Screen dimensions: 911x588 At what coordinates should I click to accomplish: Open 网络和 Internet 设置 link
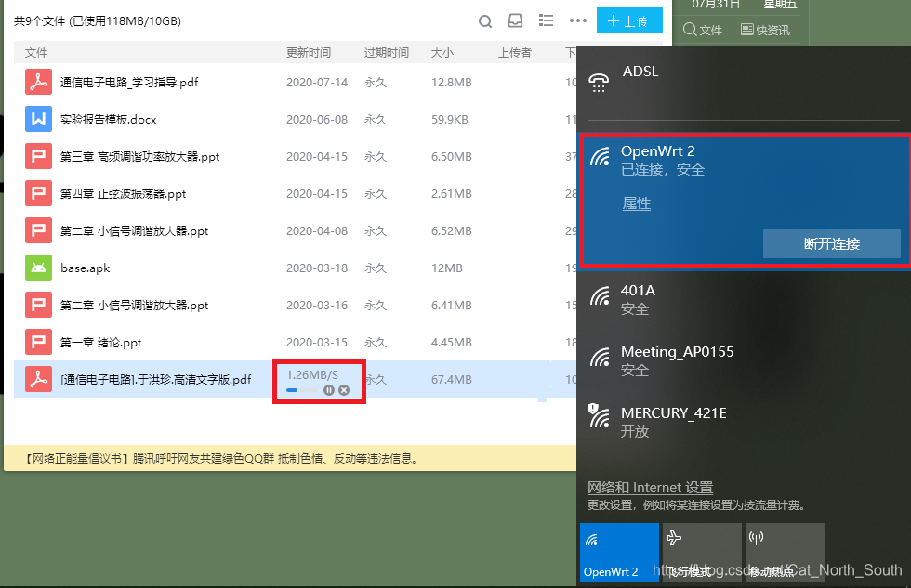tap(650, 487)
